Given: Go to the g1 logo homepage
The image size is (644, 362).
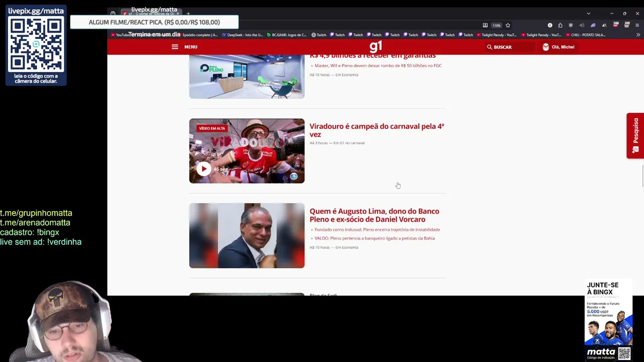Looking at the screenshot, I should [x=376, y=47].
